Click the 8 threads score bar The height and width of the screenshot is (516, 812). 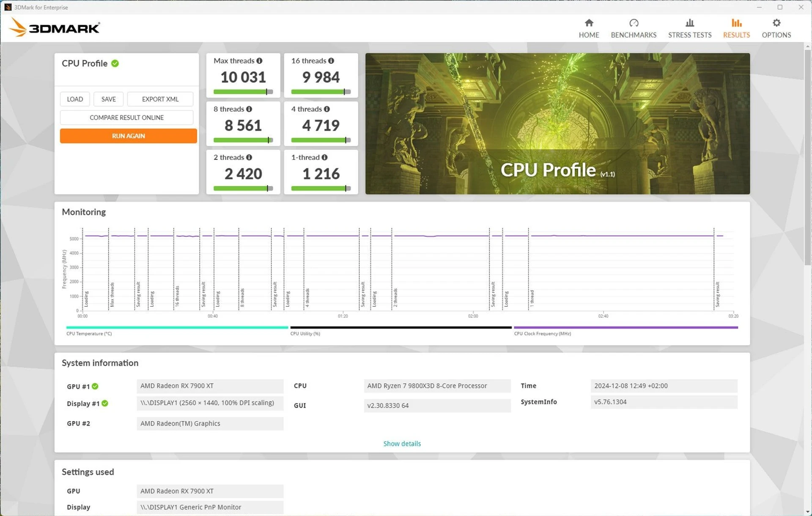pos(243,140)
